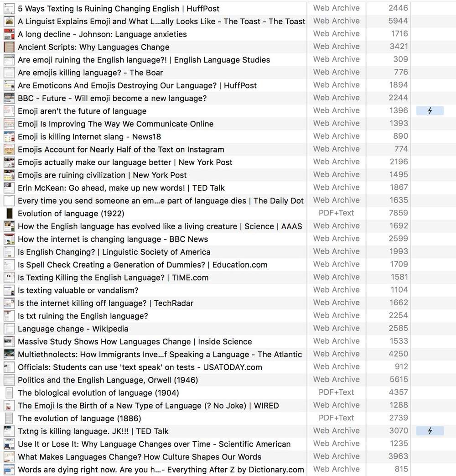Select 'Emoji aren't the future of language'
Viewport: 456px width, 476px height.
point(82,111)
